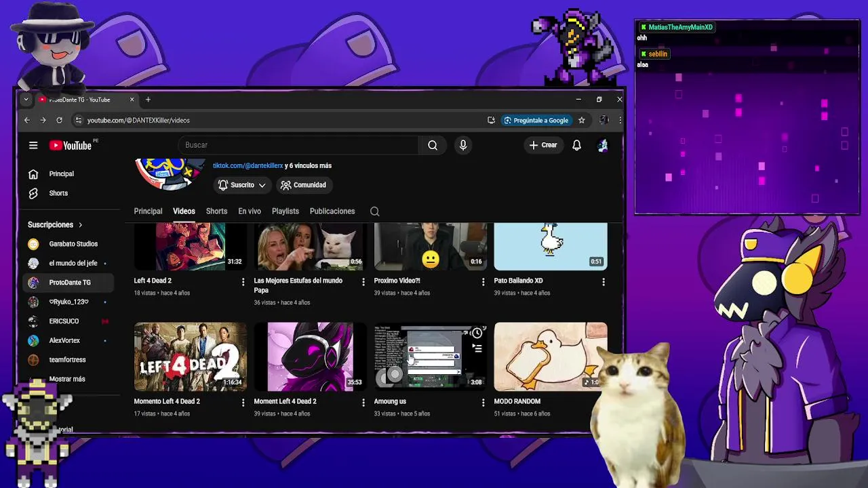868x488 pixels.
Task: Open the Publicaciones tab
Action: pos(332,211)
